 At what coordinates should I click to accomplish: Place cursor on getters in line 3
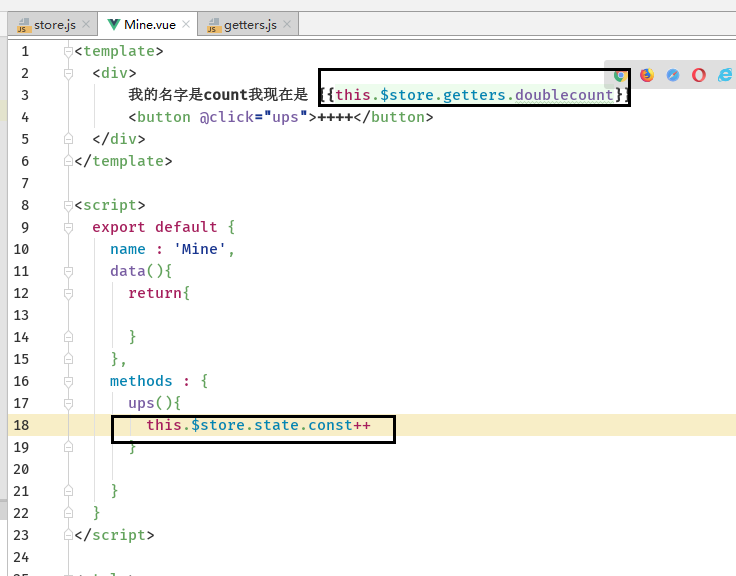474,95
